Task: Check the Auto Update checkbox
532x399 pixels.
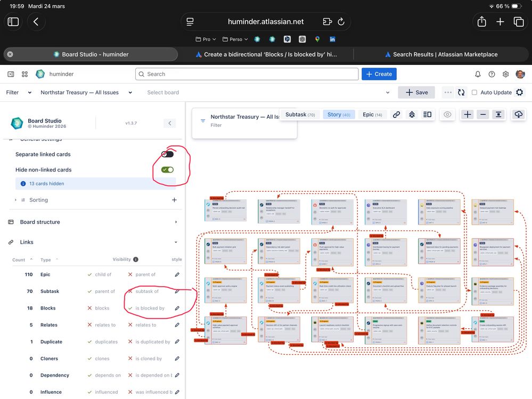Action: 474,92
